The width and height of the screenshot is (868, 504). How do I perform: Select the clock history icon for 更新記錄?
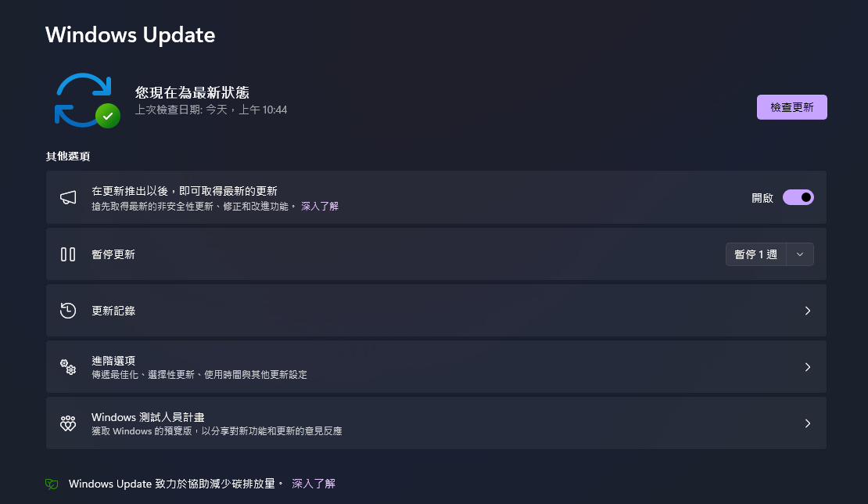click(x=68, y=310)
